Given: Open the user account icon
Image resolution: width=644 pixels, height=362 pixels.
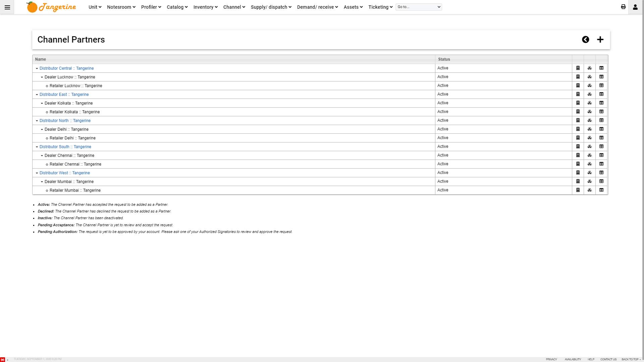Looking at the screenshot, I should [x=635, y=7].
